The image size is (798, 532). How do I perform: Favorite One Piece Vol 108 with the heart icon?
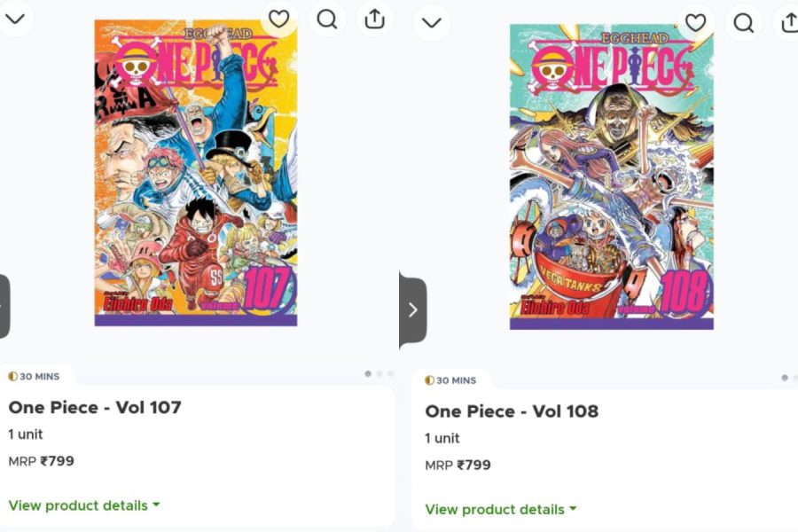click(697, 23)
